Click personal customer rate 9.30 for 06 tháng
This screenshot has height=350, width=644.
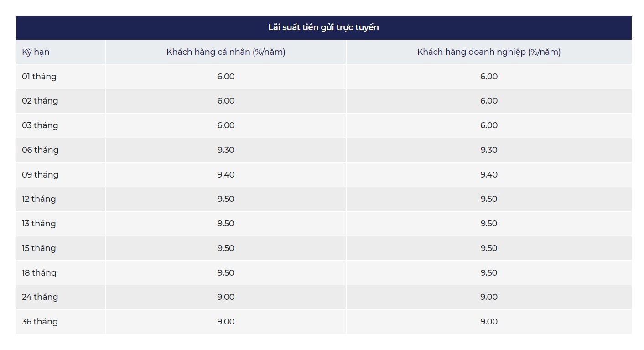226,150
